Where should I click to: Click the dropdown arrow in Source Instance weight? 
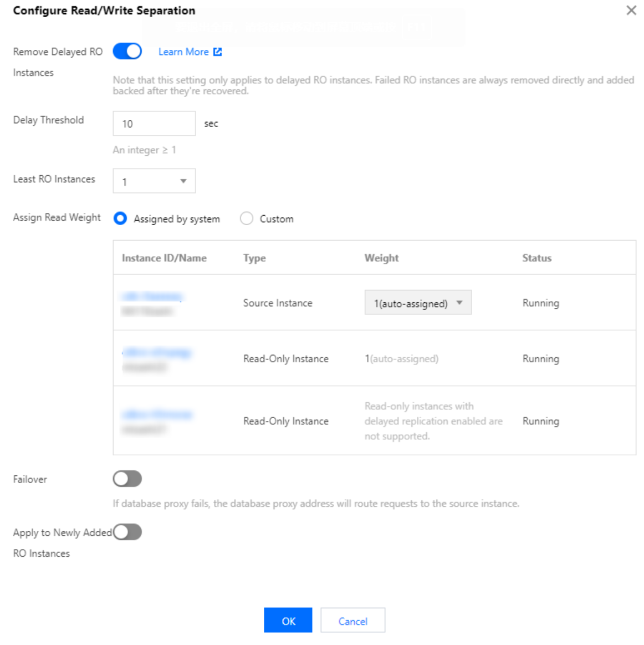point(459,303)
